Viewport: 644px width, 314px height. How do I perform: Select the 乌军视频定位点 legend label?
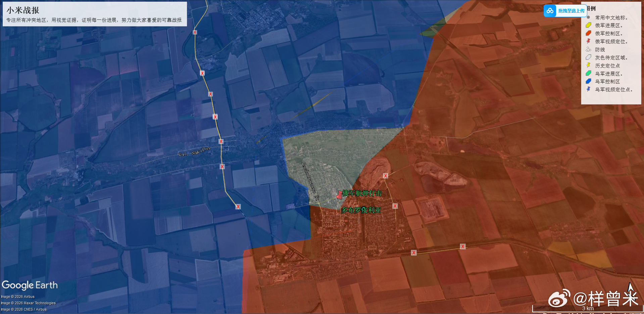click(x=614, y=90)
